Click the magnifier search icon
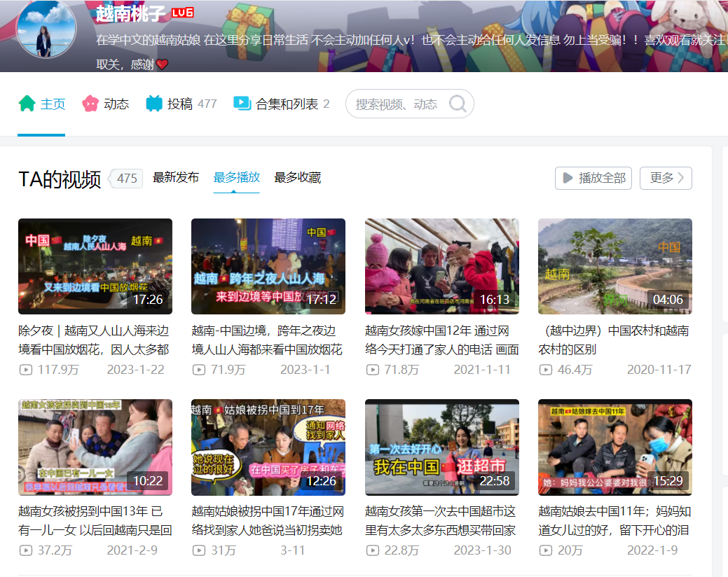The width and height of the screenshot is (728, 577). pos(458,104)
